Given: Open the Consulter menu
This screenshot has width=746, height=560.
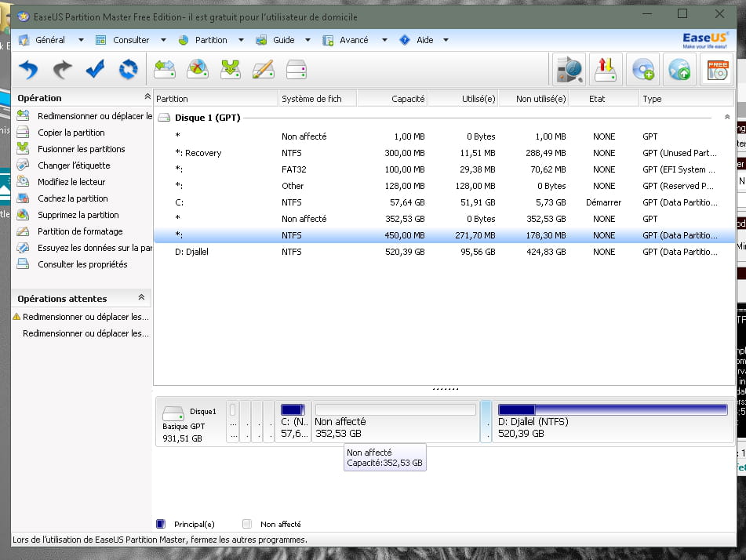Looking at the screenshot, I should pos(131,40).
